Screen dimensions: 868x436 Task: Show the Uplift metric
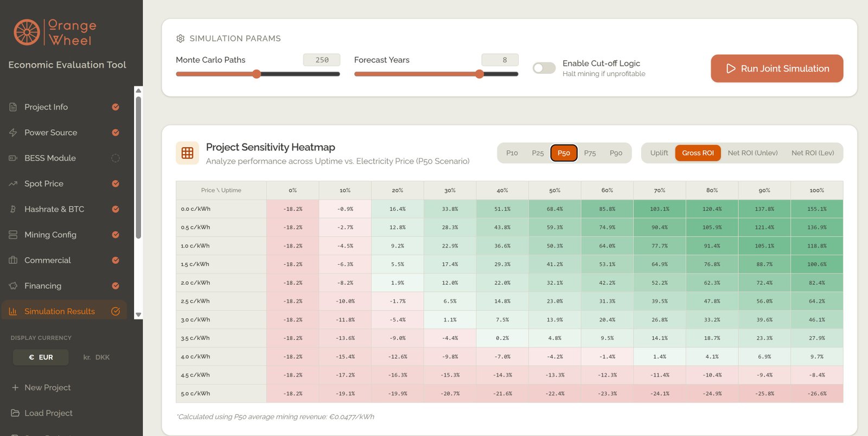point(659,153)
